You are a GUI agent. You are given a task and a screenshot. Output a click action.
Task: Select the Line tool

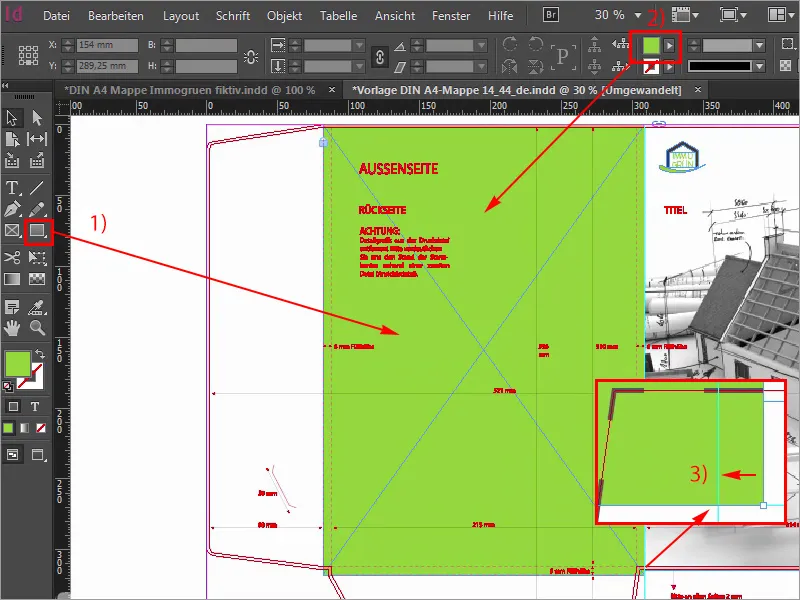[x=37, y=187]
